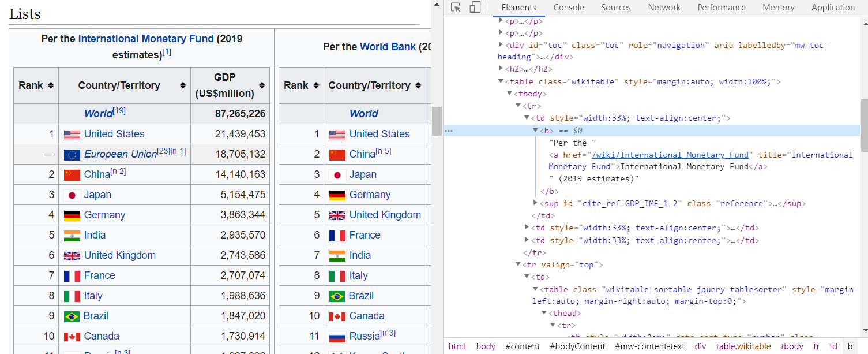
Task: Select #mw-content-text in the breadcrumb bar
Action: click(x=650, y=346)
